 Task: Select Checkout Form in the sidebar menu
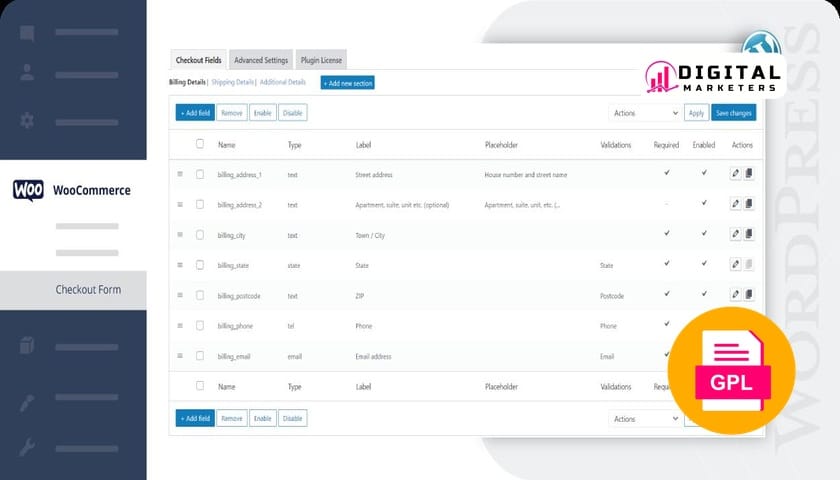[87, 290]
